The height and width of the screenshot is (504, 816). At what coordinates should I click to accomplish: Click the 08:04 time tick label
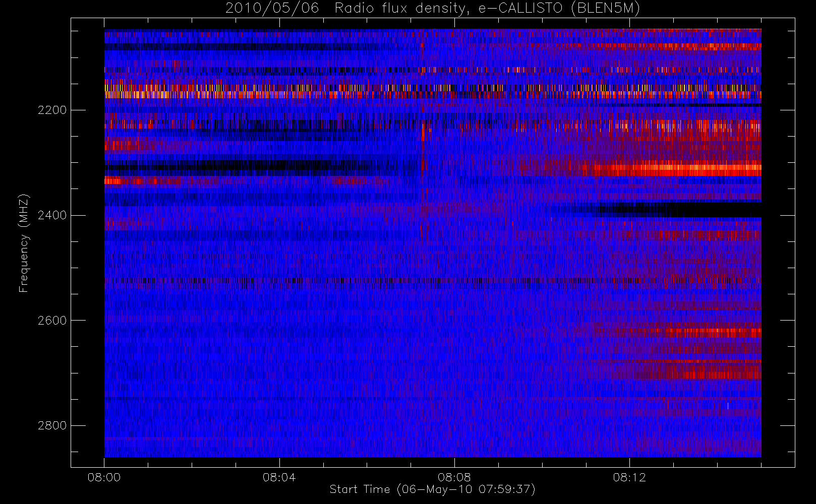tap(279, 477)
